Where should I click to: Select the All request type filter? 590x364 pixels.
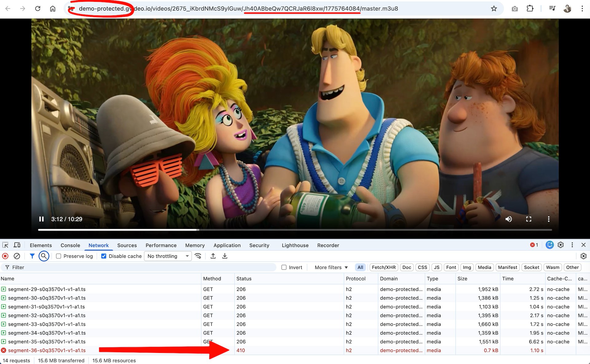[360, 267]
